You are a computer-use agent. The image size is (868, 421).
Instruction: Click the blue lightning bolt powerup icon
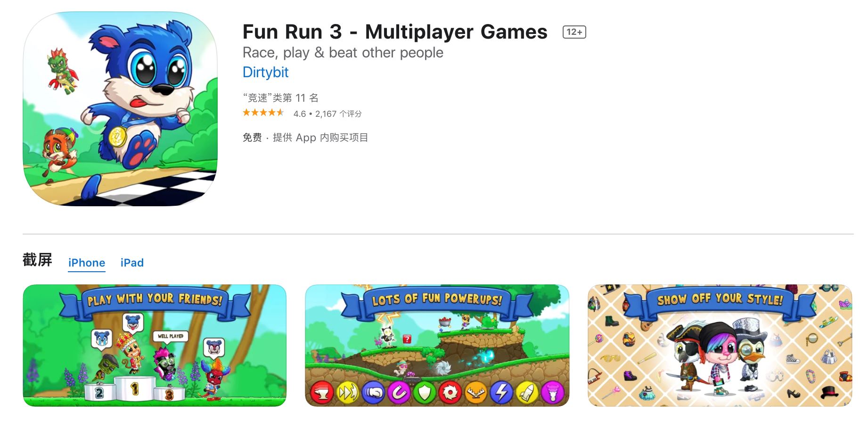point(501,393)
